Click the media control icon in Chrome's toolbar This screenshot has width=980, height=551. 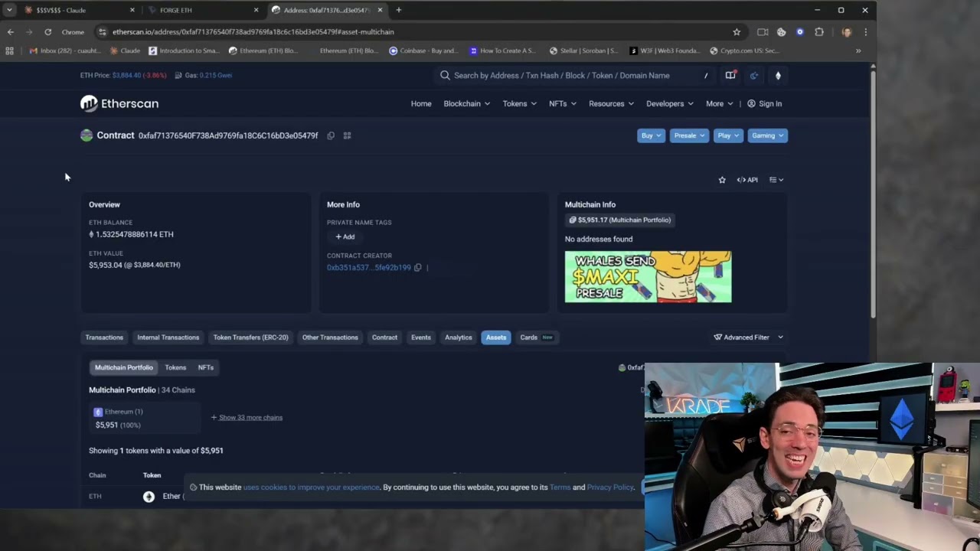[763, 32]
